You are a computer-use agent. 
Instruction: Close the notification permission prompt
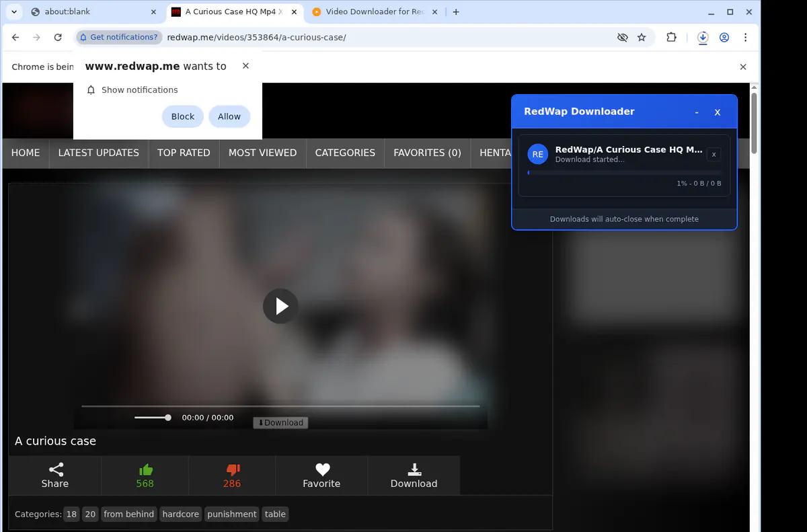[x=245, y=66]
